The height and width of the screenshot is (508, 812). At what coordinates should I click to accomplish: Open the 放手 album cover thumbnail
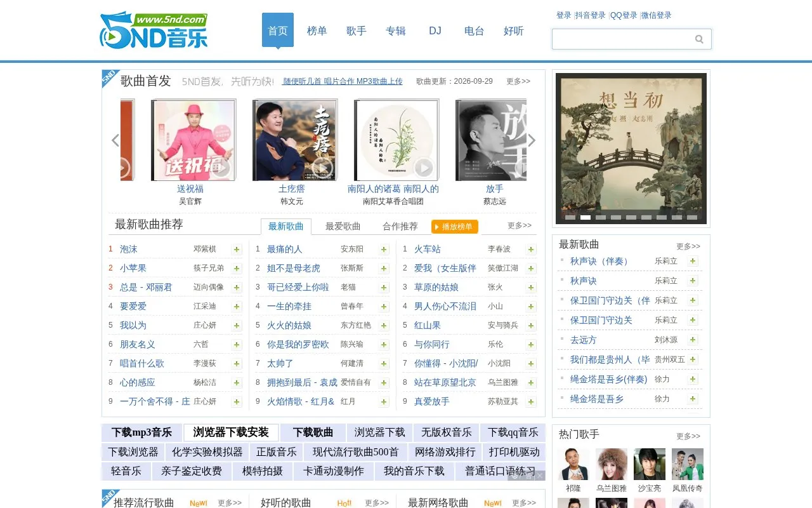click(491, 140)
